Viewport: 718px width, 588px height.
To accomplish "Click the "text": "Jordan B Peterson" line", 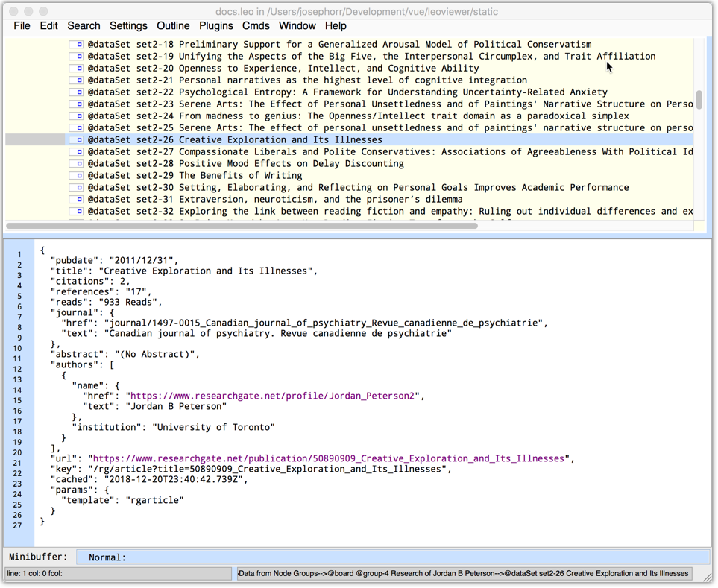I will pos(155,406).
